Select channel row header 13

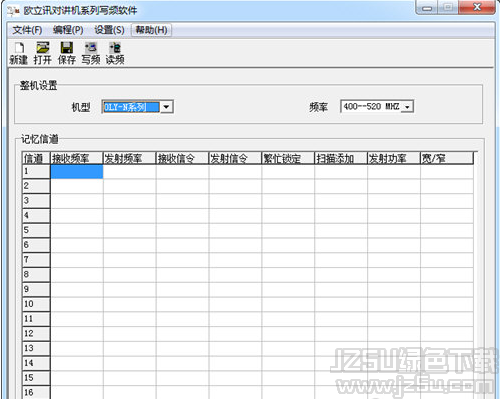coord(36,348)
